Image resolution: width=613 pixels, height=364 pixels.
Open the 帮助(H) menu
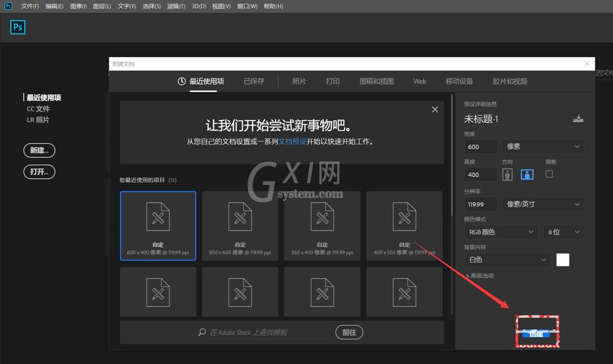[273, 6]
